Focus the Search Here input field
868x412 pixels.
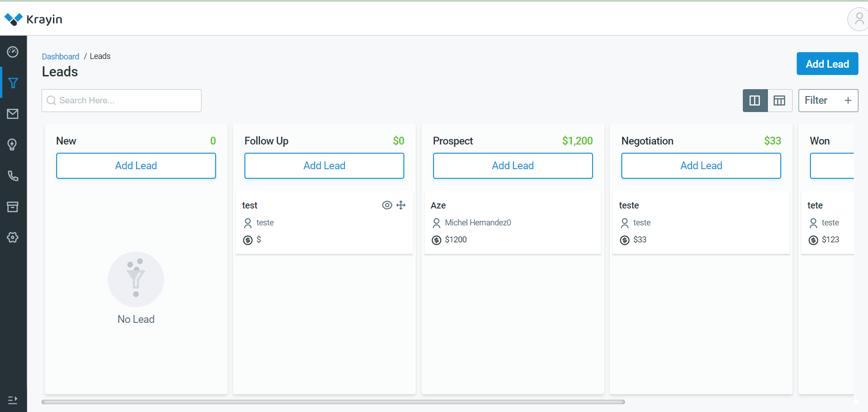[122, 101]
